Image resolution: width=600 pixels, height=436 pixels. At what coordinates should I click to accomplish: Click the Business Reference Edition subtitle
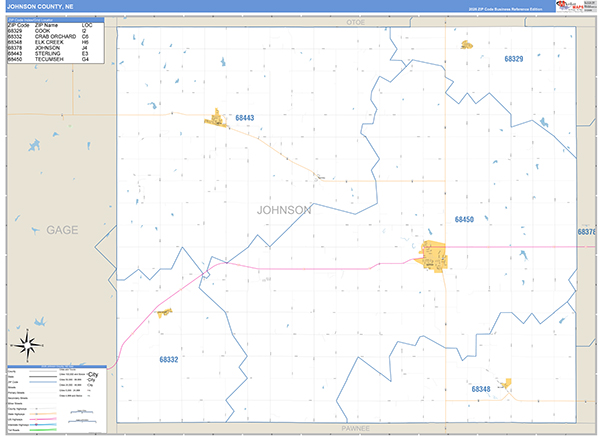pyautogui.click(x=505, y=9)
